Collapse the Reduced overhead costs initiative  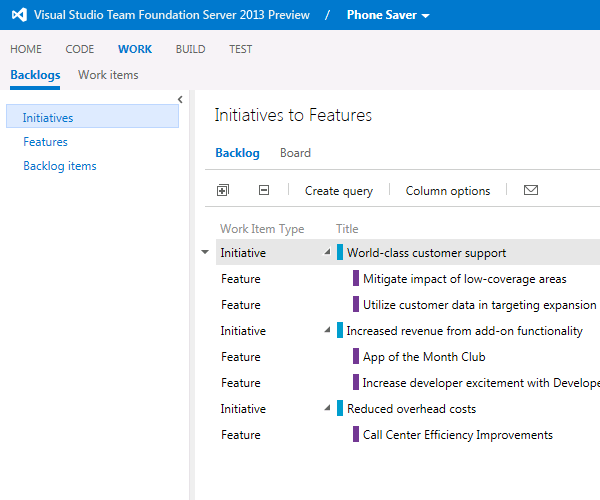click(327, 409)
